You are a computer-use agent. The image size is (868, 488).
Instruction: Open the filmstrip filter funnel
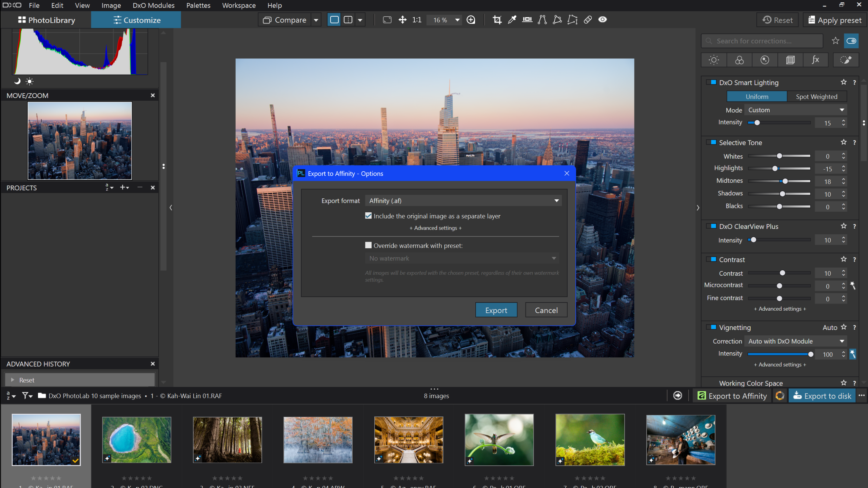[x=27, y=395]
